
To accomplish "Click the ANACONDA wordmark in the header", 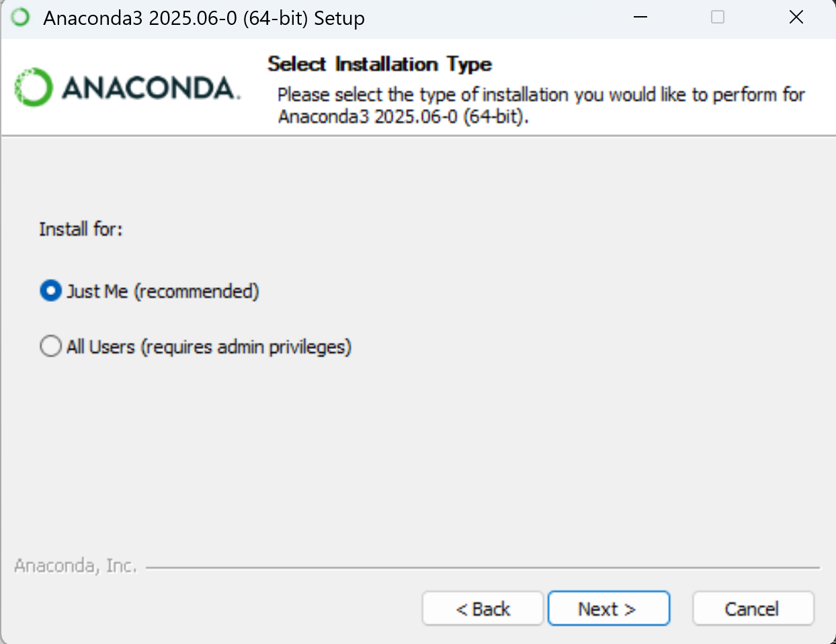I will (x=150, y=88).
